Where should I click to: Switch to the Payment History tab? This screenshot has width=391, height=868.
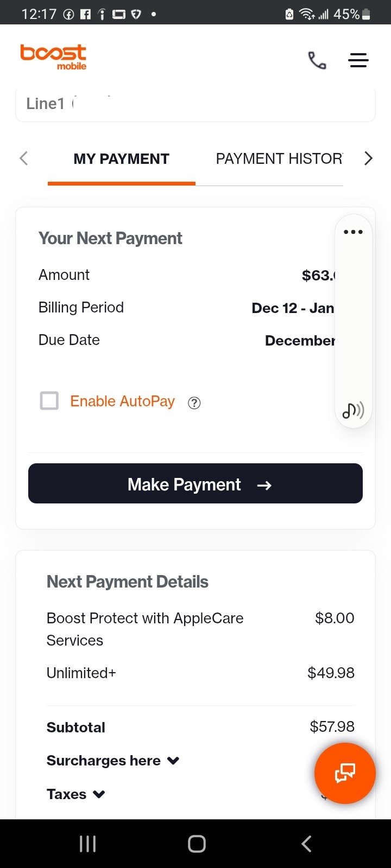(279, 159)
